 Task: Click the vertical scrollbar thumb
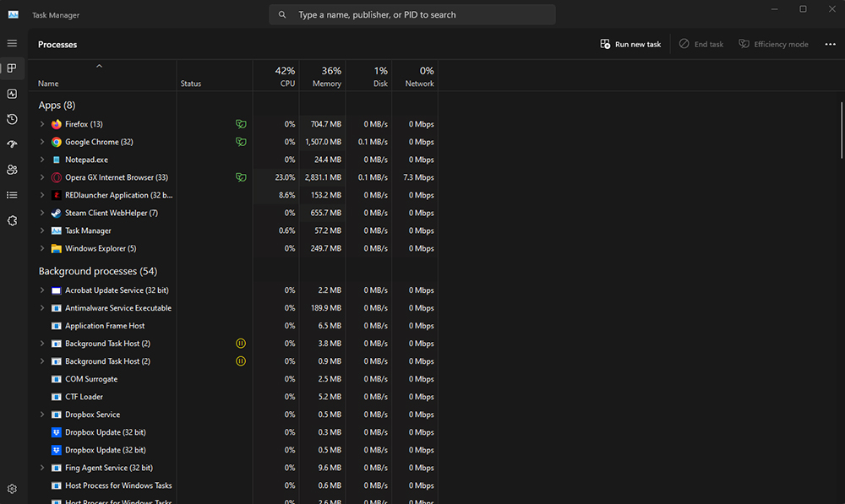tap(842, 130)
